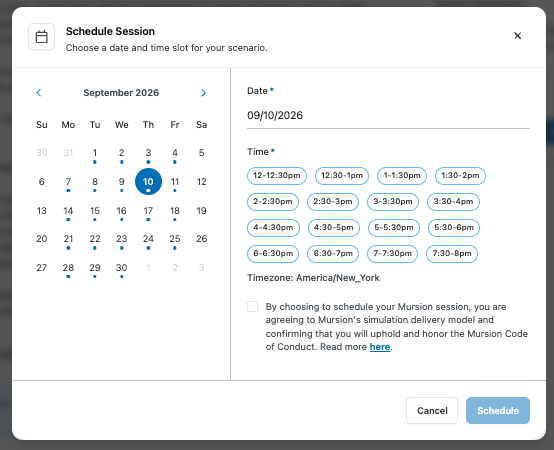The width and height of the screenshot is (554, 450).
Task: Close the Schedule Session dialog
Action: click(517, 36)
